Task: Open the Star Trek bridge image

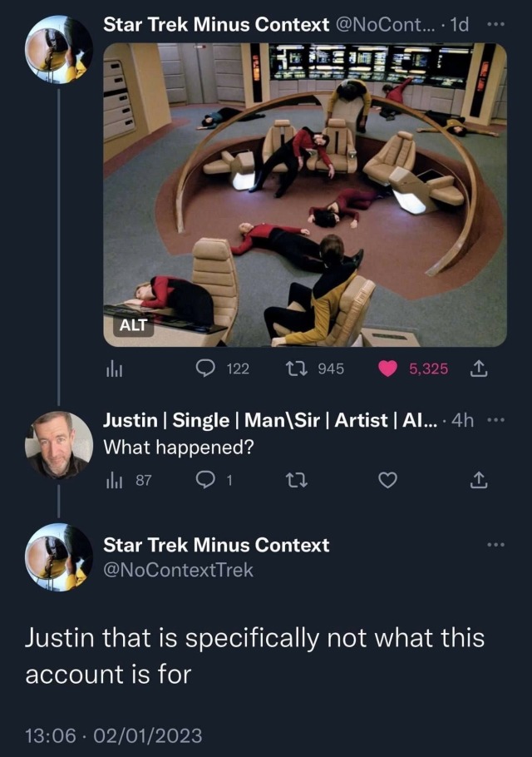Action: [x=305, y=194]
